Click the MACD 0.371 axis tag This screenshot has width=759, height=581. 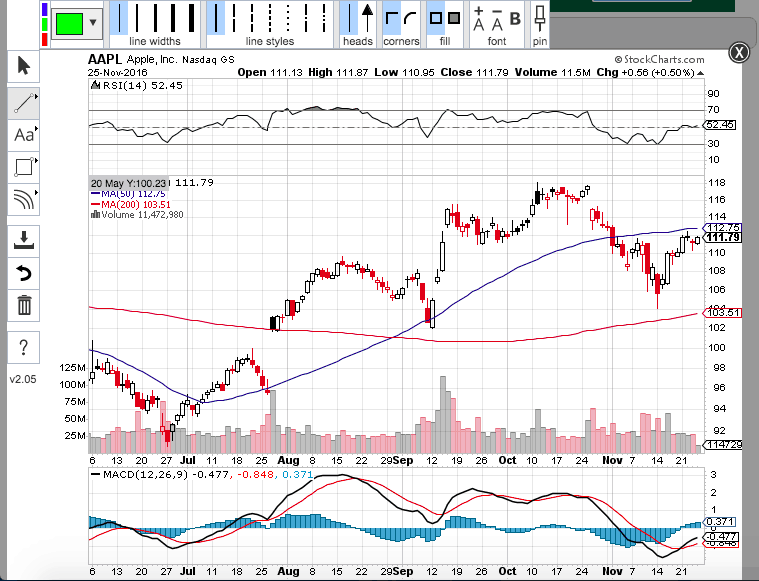pyautogui.click(x=720, y=522)
